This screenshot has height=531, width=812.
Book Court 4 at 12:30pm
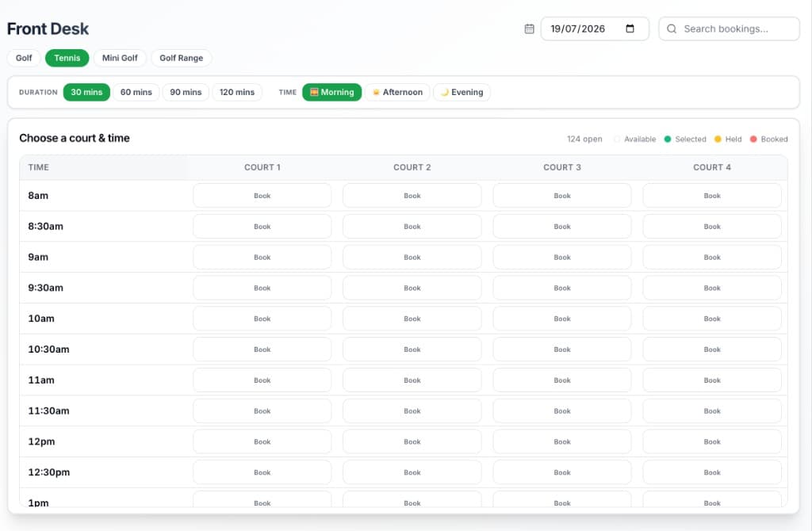click(712, 472)
